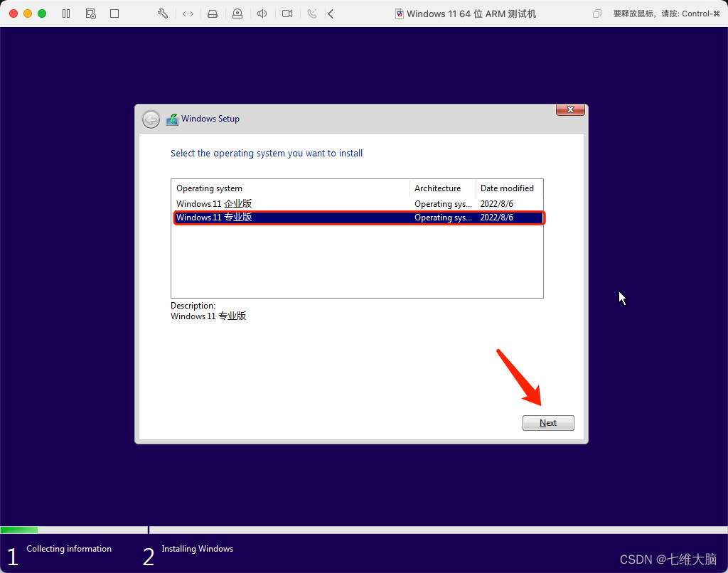
Task: Click the heading Select the operating system
Action: click(267, 154)
